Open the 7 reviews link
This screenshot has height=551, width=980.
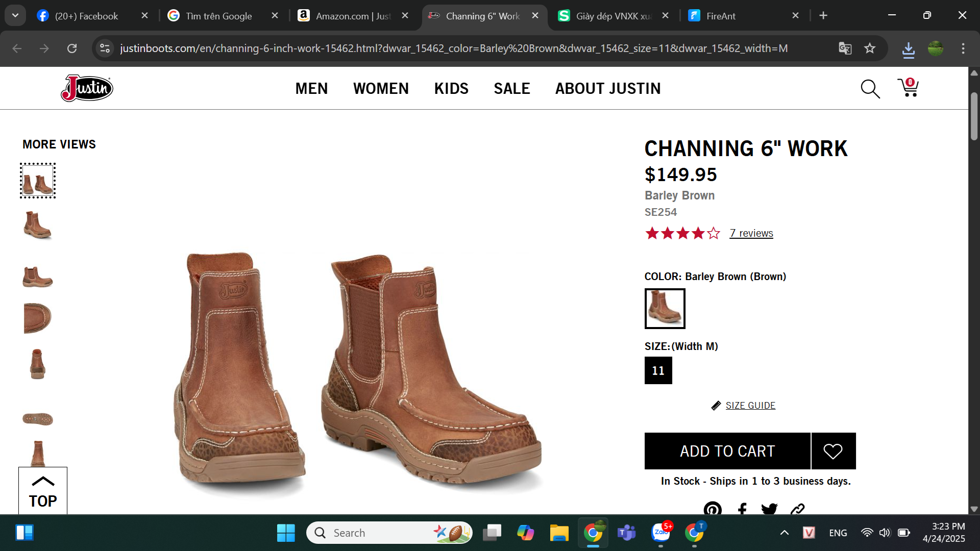click(x=751, y=233)
